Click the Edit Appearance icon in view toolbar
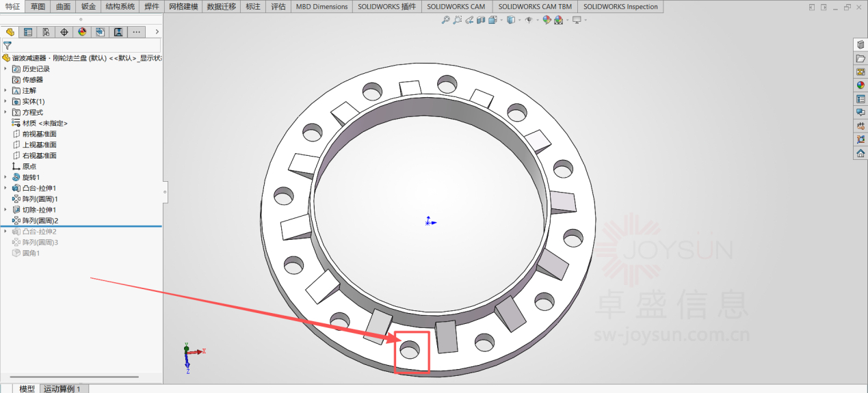The width and height of the screenshot is (868, 393). coord(547,21)
